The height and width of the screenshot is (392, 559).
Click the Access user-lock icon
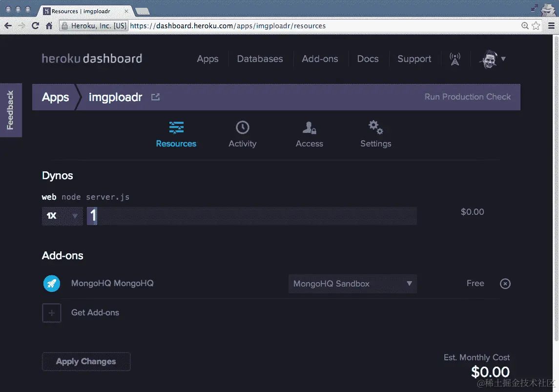(309, 127)
